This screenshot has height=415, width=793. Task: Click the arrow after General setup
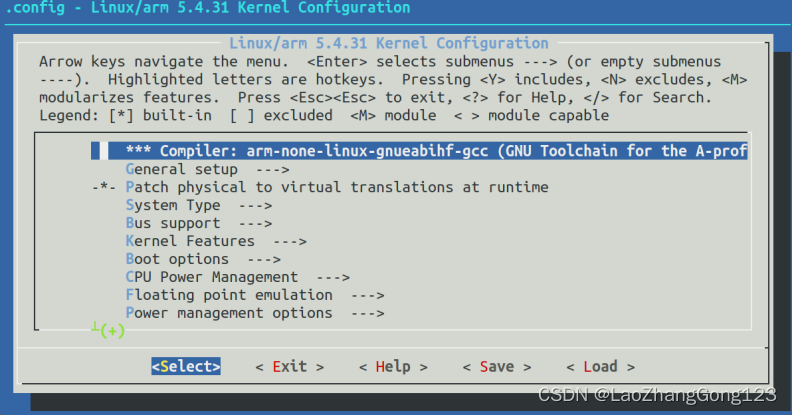click(x=273, y=170)
